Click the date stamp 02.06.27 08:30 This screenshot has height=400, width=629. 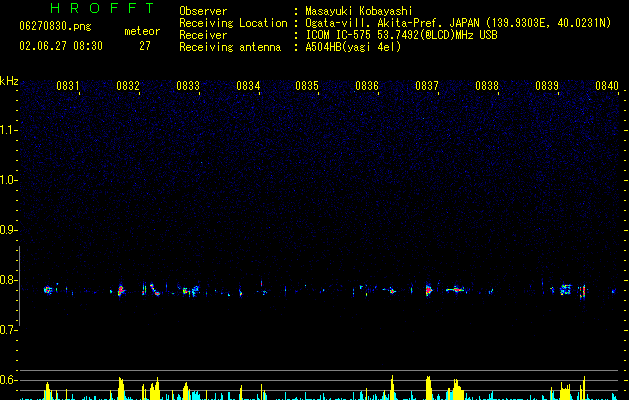click(x=61, y=46)
